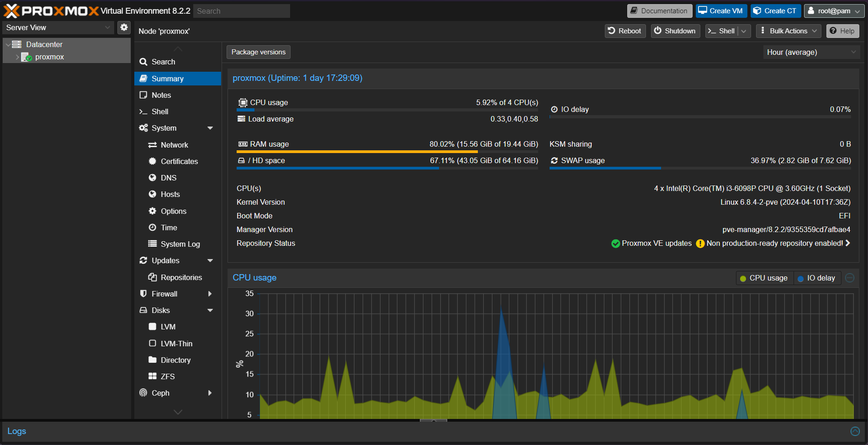Click the Load average icon

point(242,119)
